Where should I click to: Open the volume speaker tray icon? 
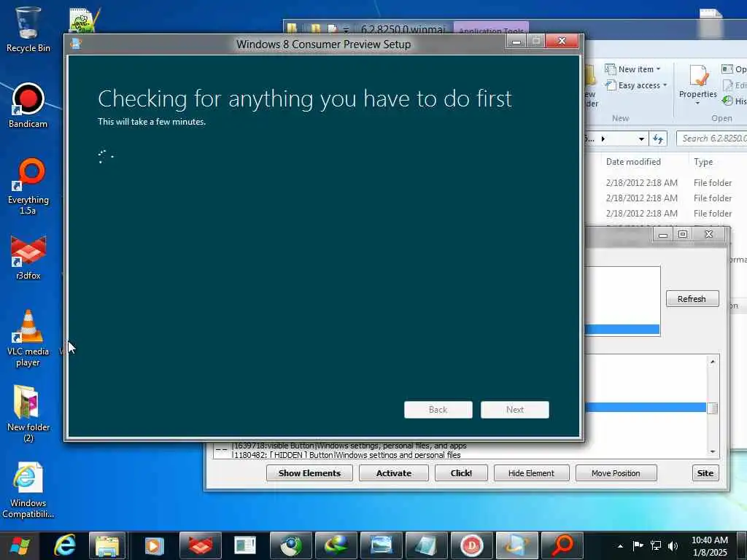[x=673, y=545]
